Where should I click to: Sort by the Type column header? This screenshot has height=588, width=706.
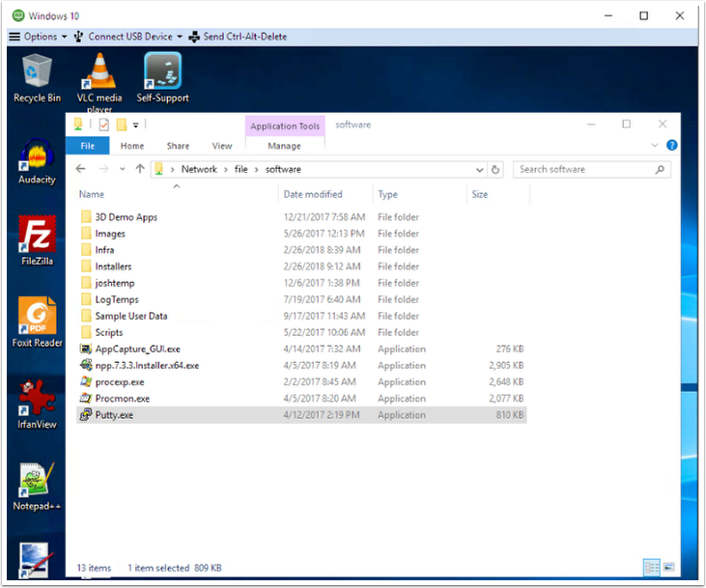(387, 194)
